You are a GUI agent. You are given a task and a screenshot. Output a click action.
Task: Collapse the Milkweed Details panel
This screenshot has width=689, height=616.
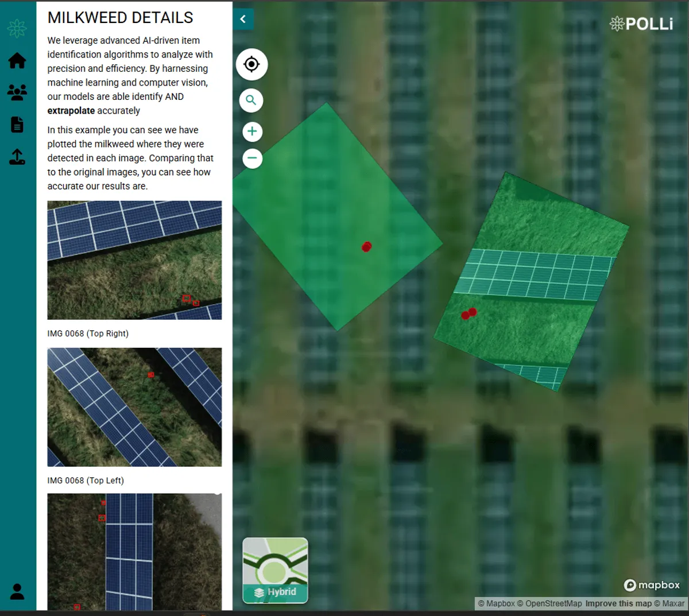point(243,20)
